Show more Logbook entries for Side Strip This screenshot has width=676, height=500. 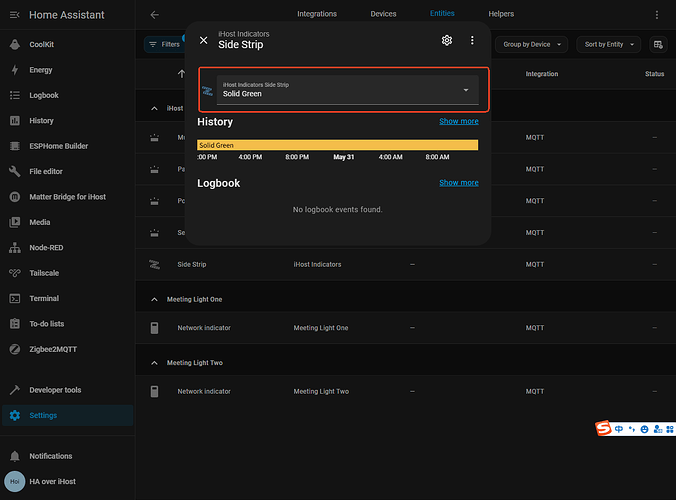point(459,183)
